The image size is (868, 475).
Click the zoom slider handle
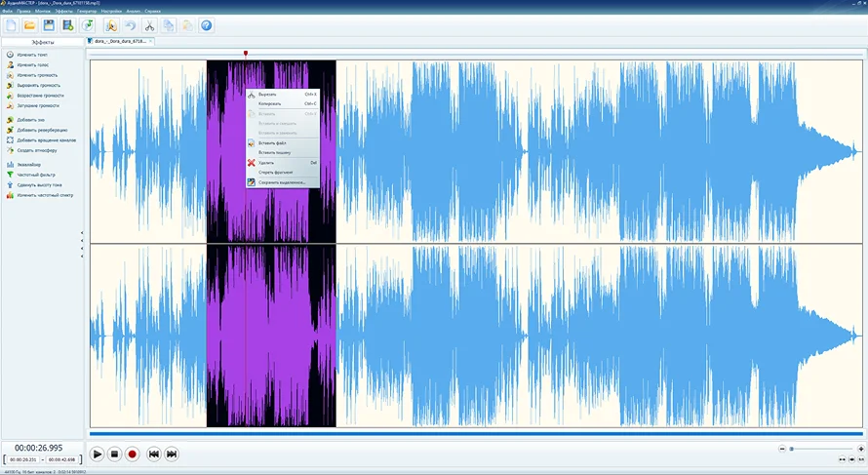tap(792, 449)
